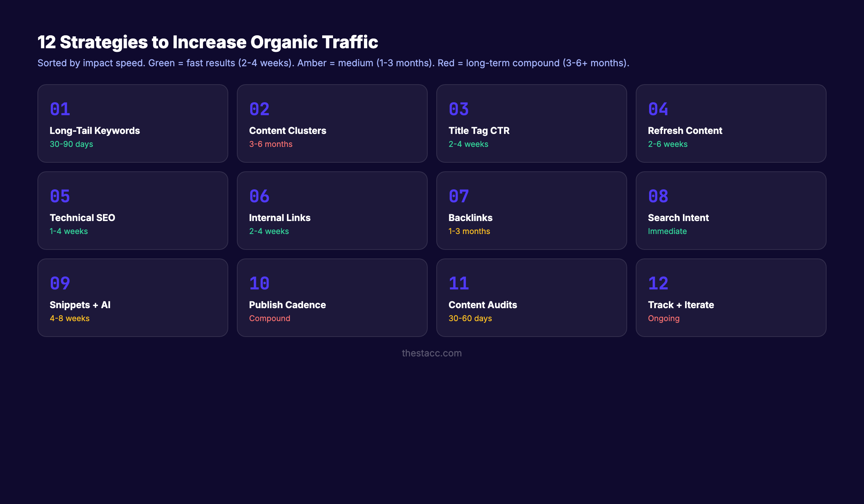
Task: Click the red Compound label under Publish Cadence
Action: (x=270, y=318)
